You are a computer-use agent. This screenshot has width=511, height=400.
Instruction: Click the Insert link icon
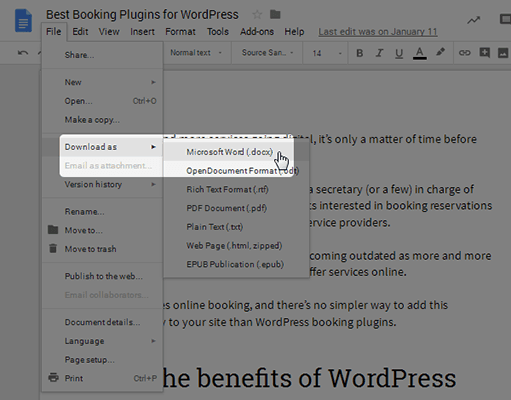click(x=464, y=53)
